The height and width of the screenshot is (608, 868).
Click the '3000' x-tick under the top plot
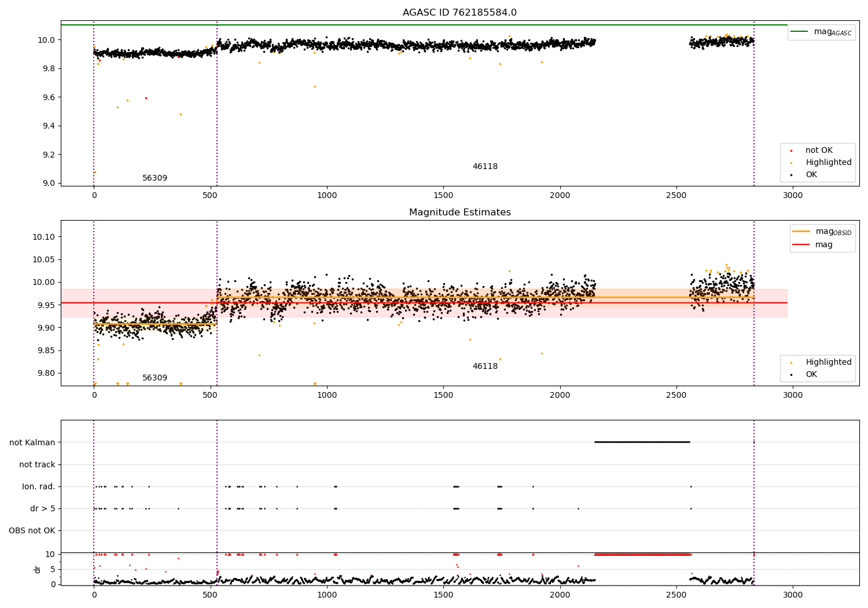point(793,195)
